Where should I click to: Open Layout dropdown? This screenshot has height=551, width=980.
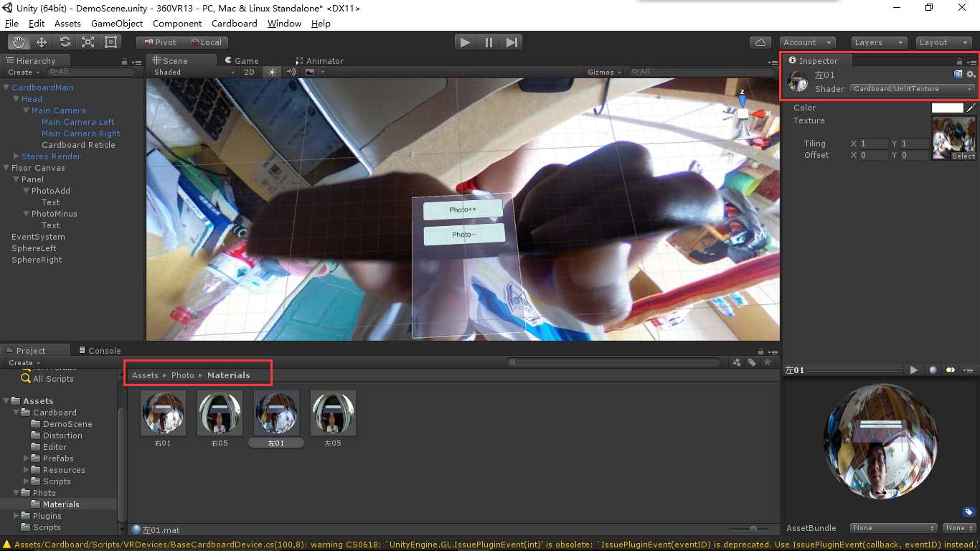[x=945, y=42]
